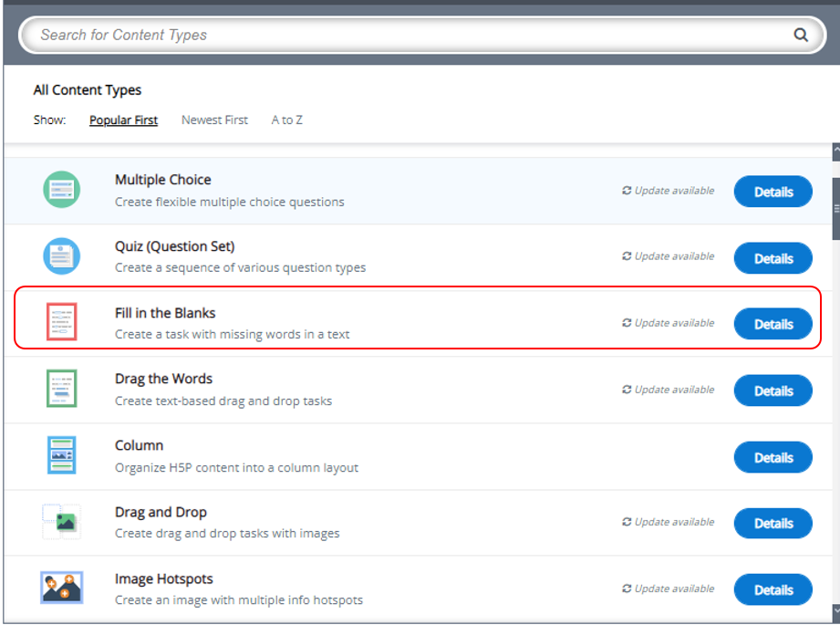Viewport: 840px width, 625px height.
Task: Sort content types A to Z
Action: point(286,120)
